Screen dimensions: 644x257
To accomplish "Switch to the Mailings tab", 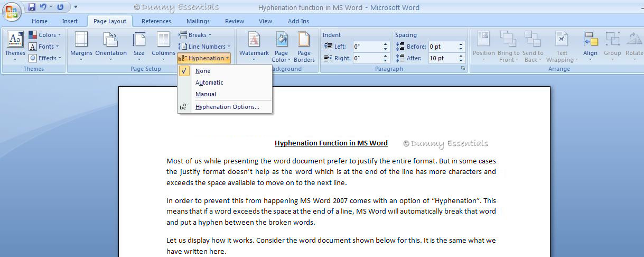I will tap(198, 21).
